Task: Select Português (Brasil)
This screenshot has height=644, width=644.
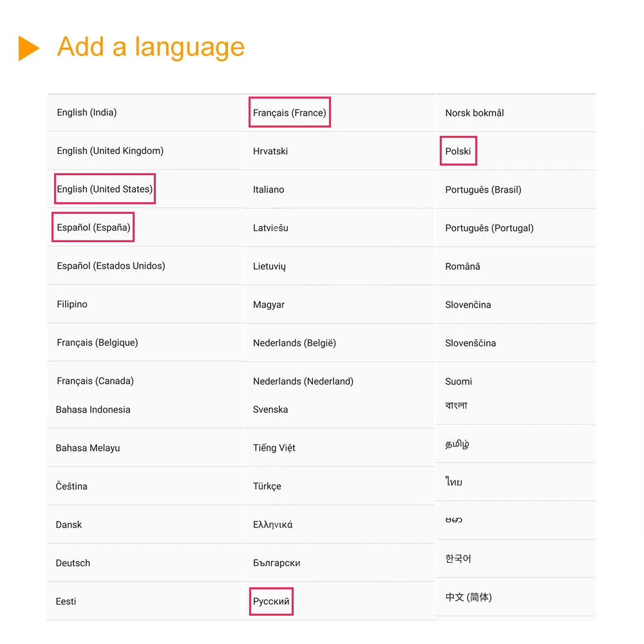Action: pos(483,190)
